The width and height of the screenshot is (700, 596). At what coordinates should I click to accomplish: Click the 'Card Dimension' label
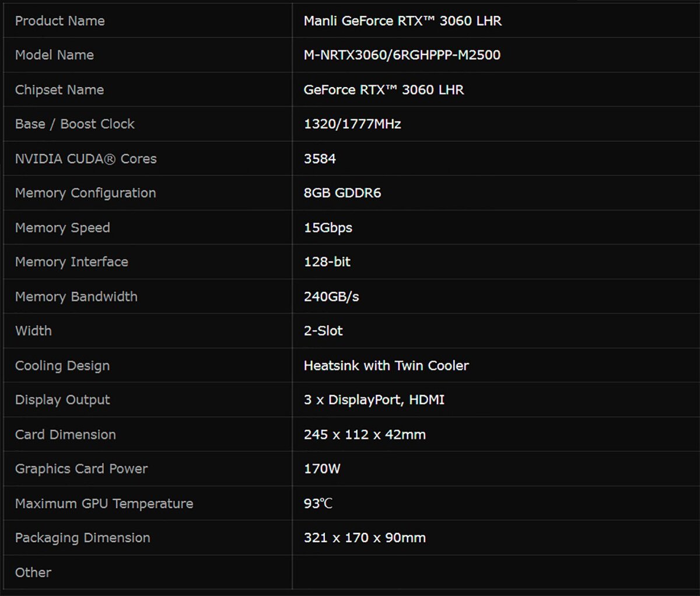coord(65,435)
